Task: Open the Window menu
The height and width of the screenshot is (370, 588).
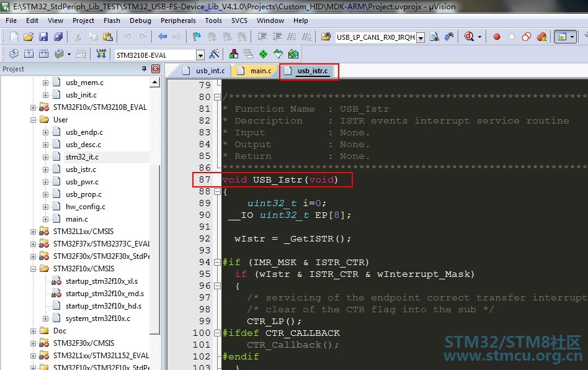Action: pos(270,20)
